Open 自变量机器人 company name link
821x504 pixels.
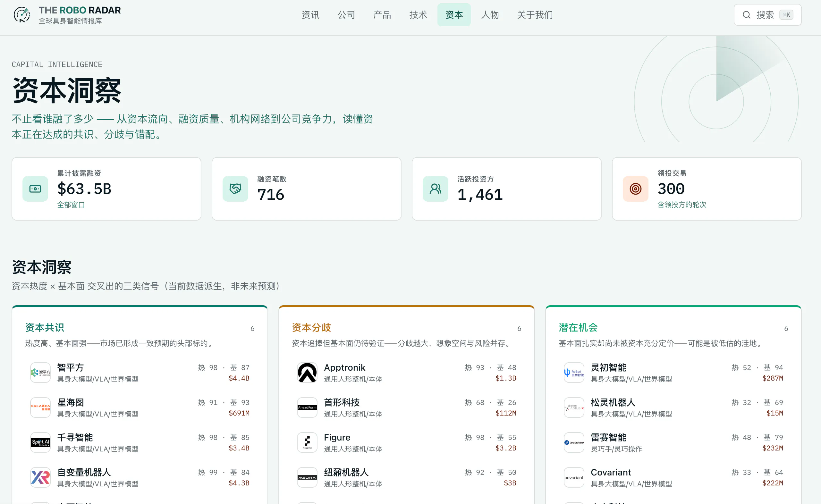[84, 472]
